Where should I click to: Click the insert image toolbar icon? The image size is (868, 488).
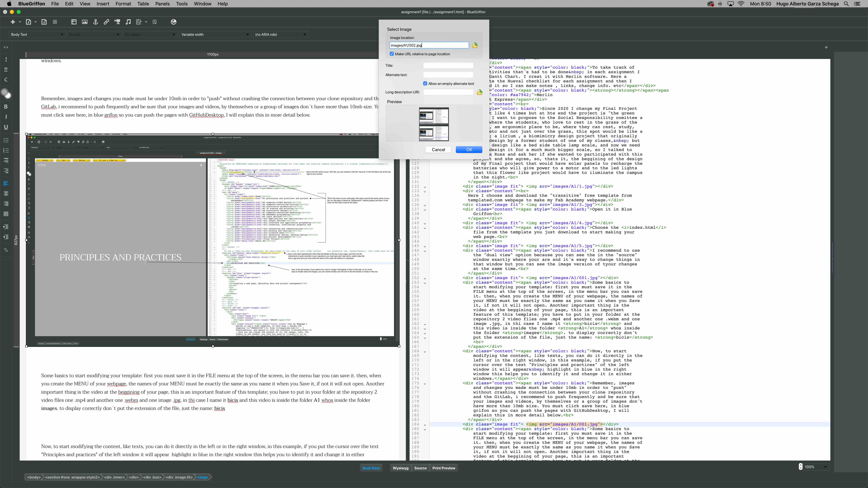pyautogui.click(x=85, y=22)
